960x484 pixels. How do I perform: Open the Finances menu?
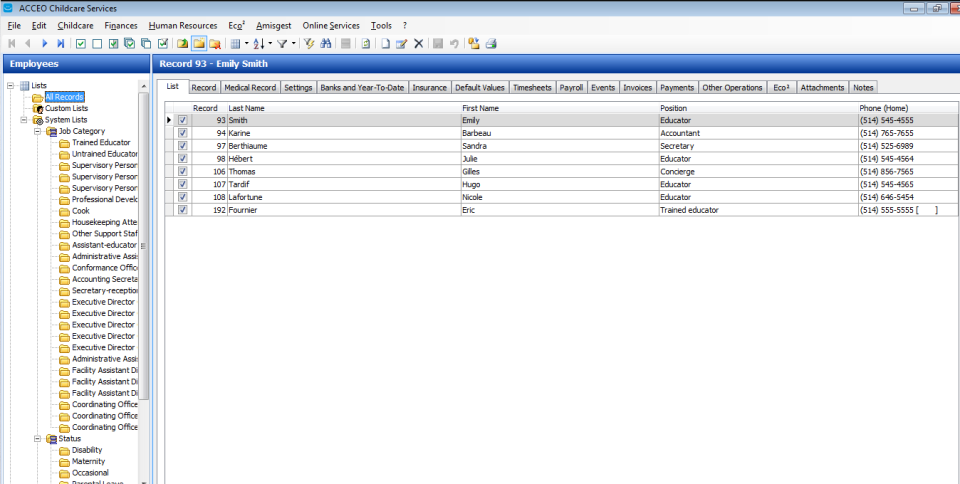click(x=121, y=26)
